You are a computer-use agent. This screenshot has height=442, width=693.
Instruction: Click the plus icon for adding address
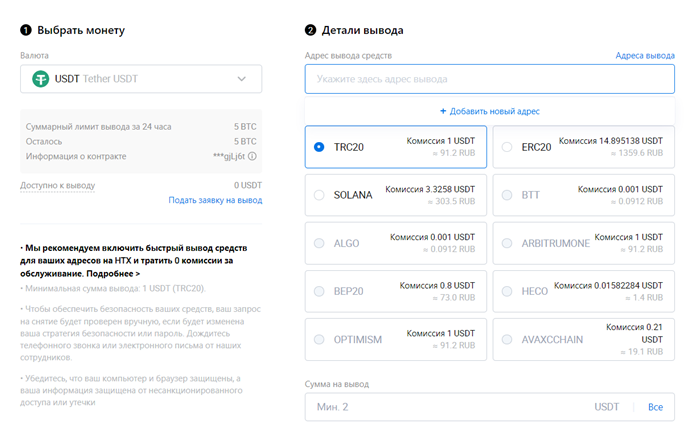pyautogui.click(x=443, y=111)
